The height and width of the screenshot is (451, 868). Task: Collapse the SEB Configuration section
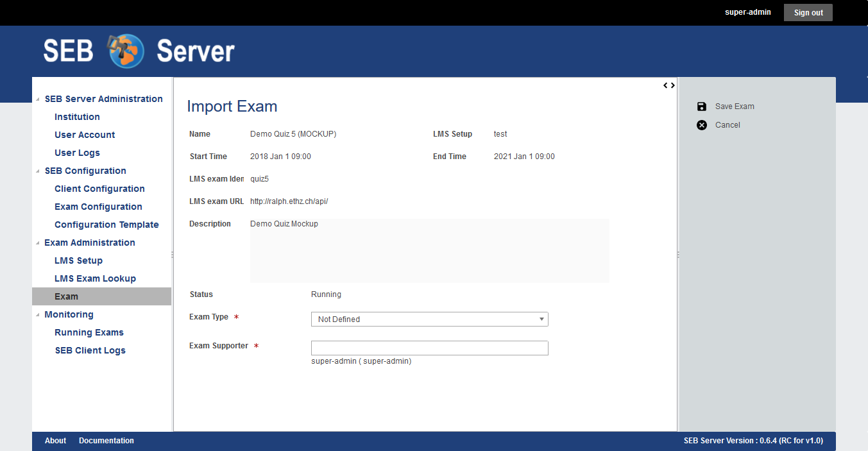37,171
